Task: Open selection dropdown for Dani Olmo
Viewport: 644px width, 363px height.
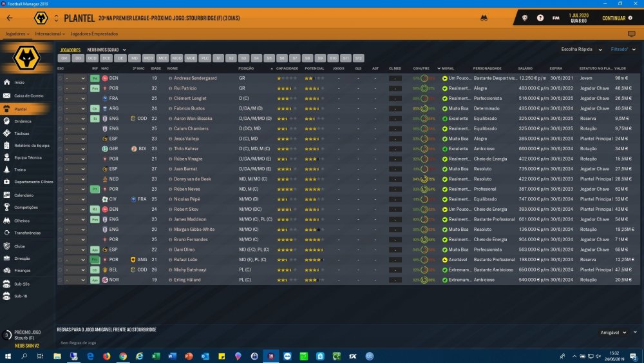Action: point(75,250)
